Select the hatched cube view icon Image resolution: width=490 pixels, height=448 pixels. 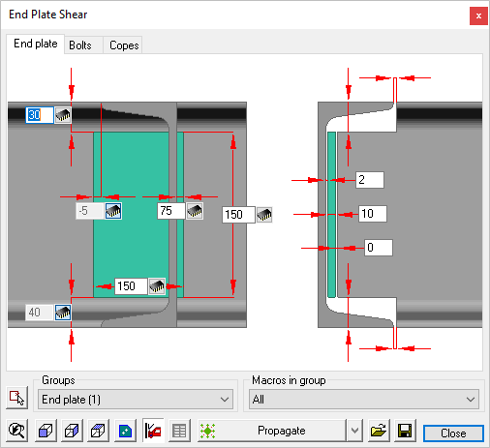click(98, 431)
